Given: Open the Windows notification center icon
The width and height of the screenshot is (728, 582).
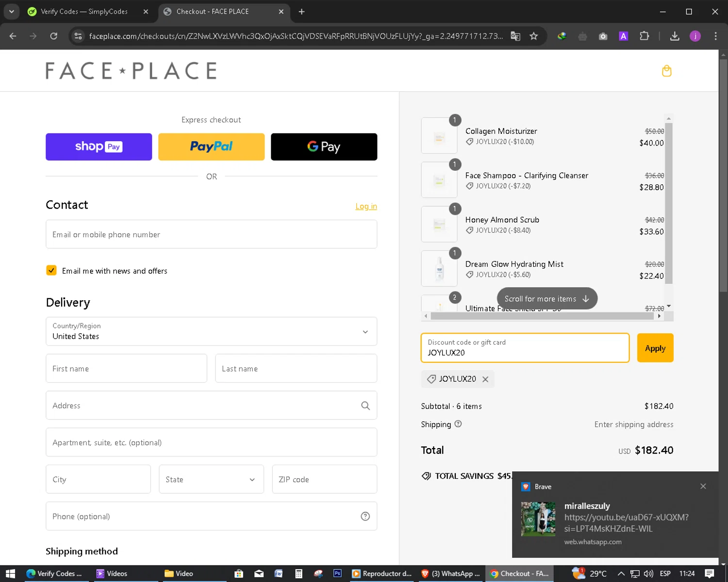Looking at the screenshot, I should click(x=710, y=574).
